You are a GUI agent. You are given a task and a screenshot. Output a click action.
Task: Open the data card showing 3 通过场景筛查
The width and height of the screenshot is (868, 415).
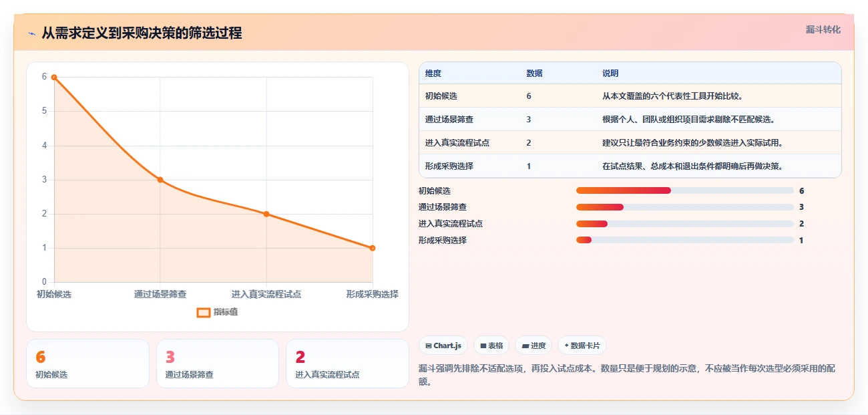point(218,364)
